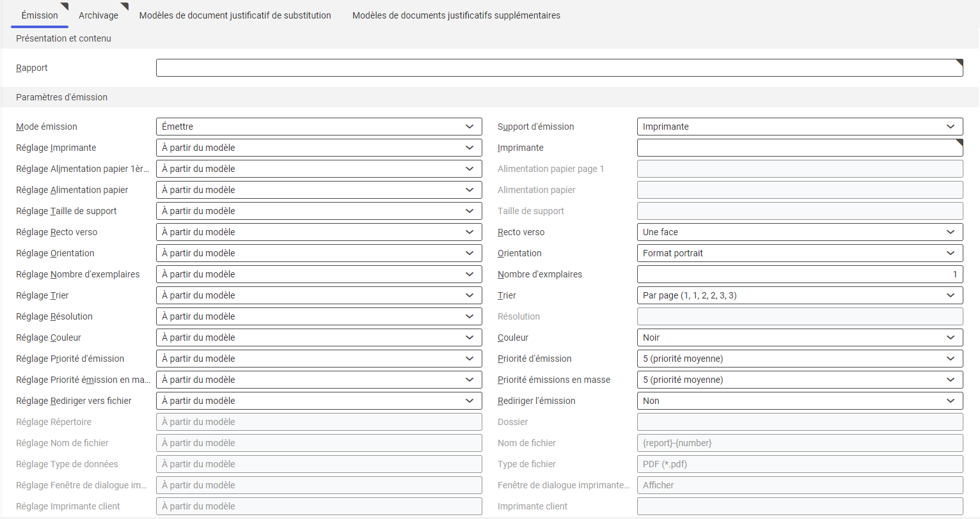Expand the Réglage Orientation dropdown

coord(319,253)
